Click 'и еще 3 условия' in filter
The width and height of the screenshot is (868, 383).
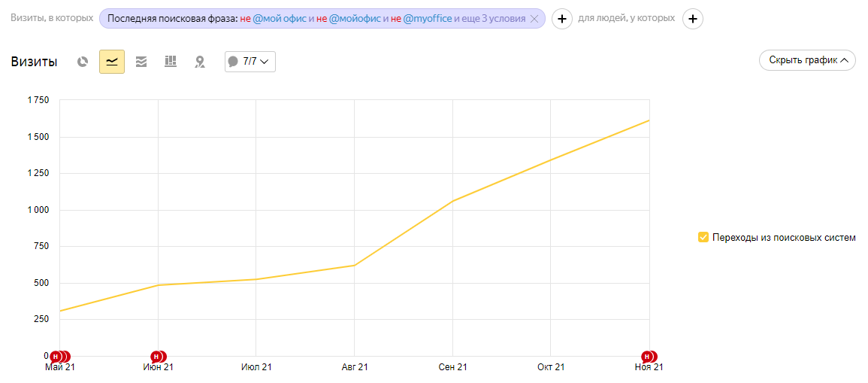[x=491, y=18]
